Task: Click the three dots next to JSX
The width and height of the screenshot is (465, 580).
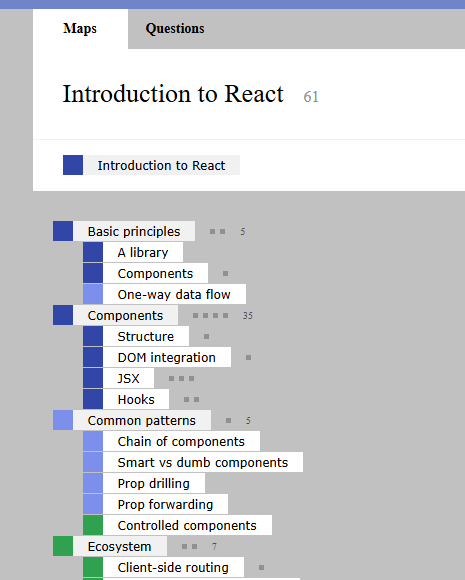Action: [181, 378]
